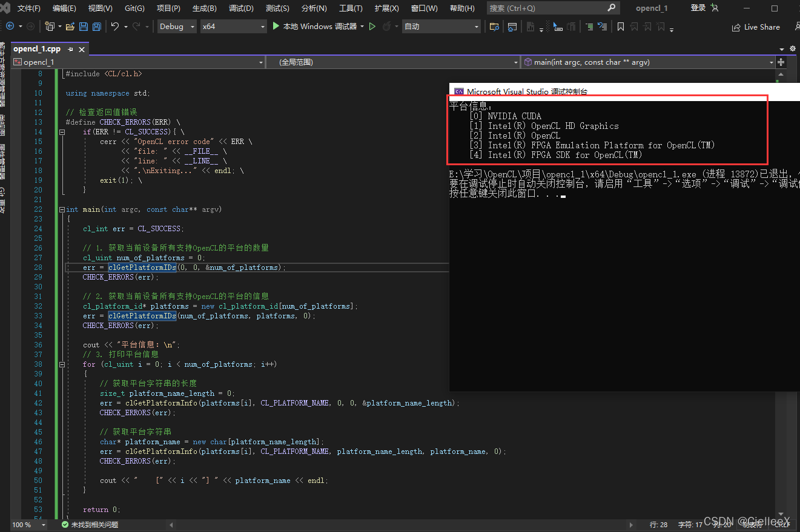
Task: Click the 登录 sign-in link
Action: 698,8
